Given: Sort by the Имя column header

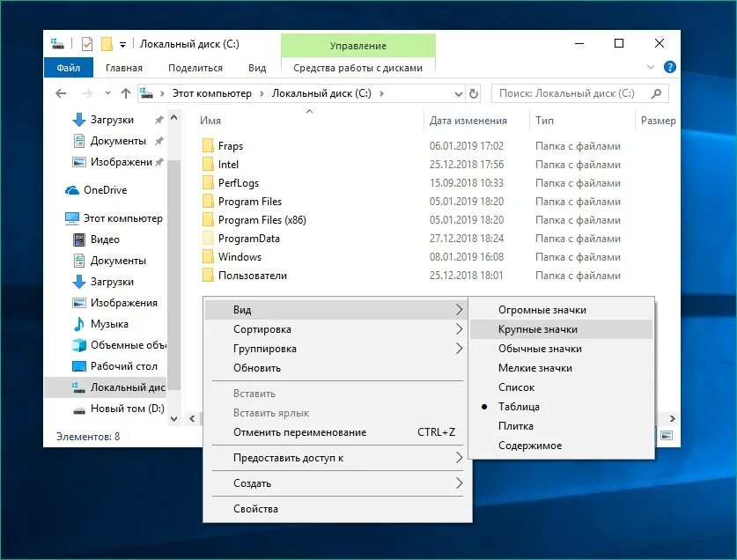Looking at the screenshot, I should tap(210, 121).
